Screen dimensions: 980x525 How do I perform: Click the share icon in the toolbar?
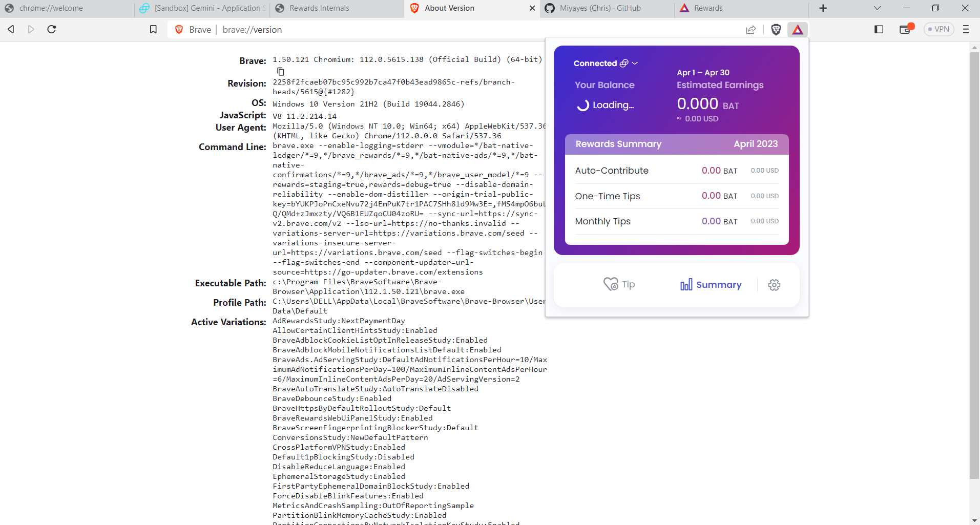pyautogui.click(x=751, y=30)
